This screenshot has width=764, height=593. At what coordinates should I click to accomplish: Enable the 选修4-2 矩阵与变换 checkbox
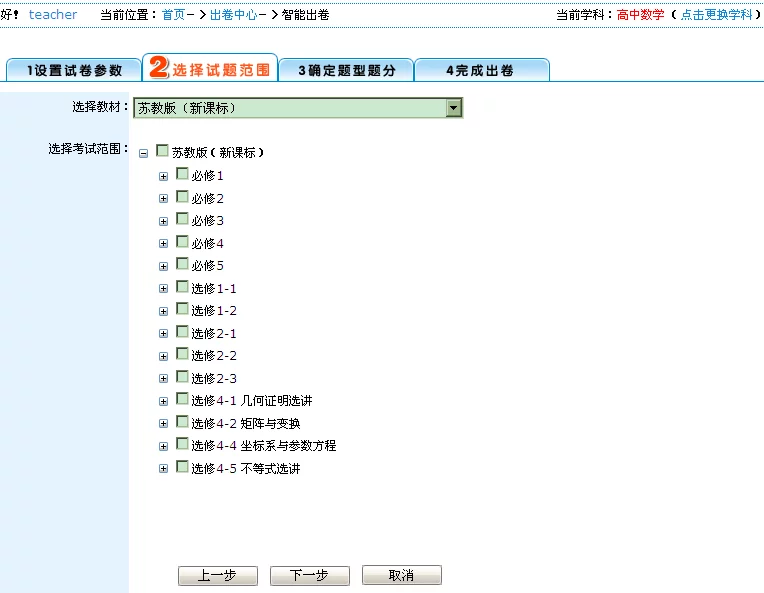pos(182,421)
